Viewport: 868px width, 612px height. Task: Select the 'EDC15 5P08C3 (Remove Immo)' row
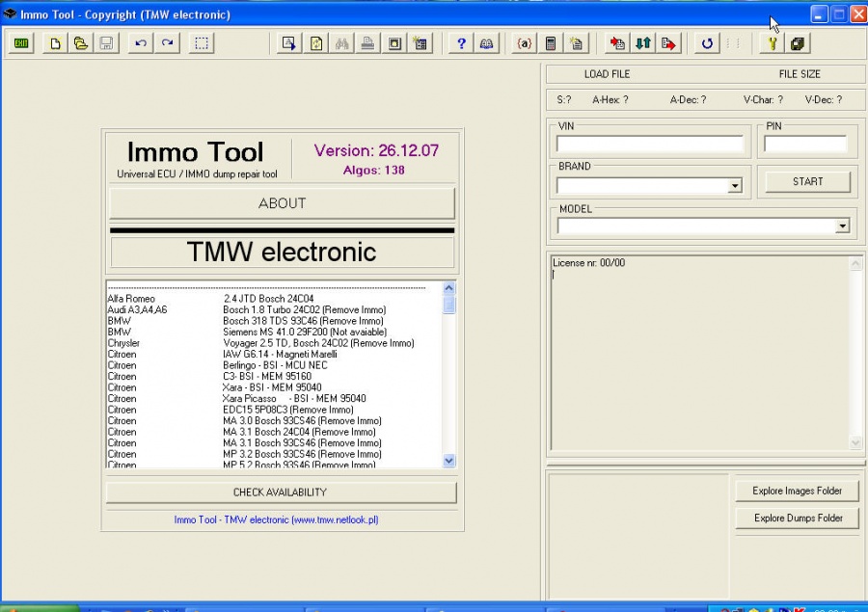tap(274, 410)
